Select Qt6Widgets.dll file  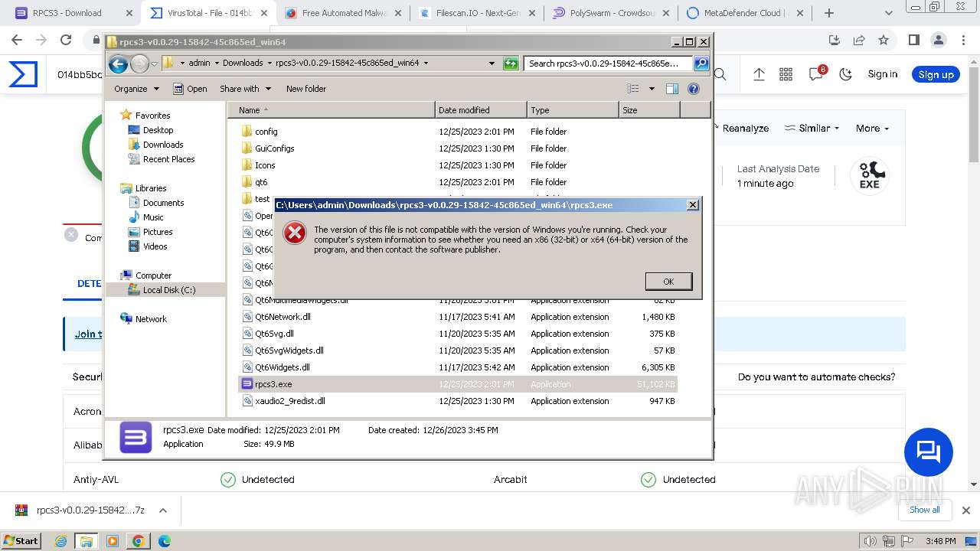coord(282,367)
